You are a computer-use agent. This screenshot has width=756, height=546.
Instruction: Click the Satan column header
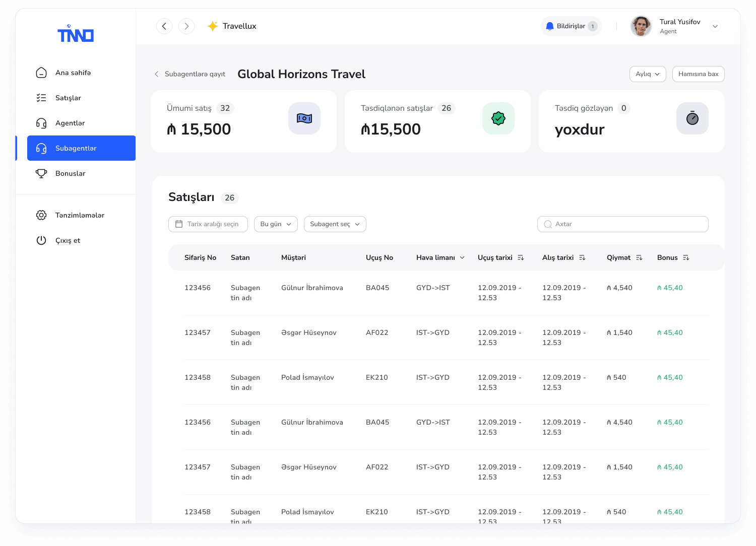point(240,257)
